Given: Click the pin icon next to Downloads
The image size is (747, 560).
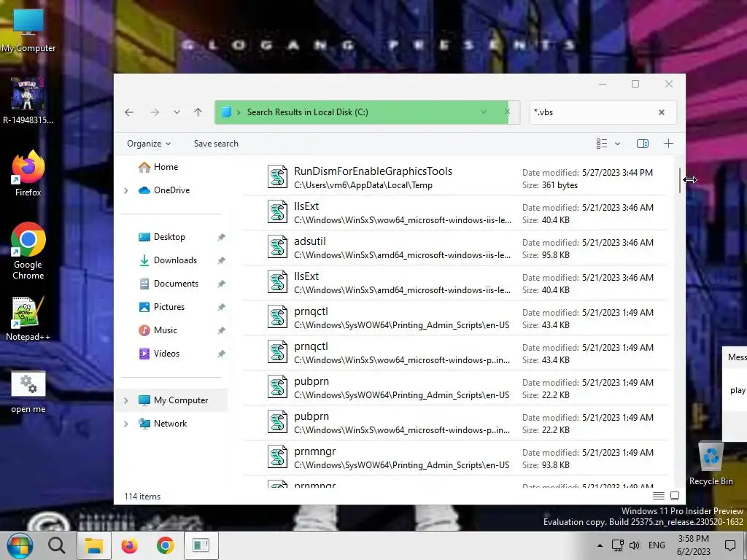Looking at the screenshot, I should point(222,260).
